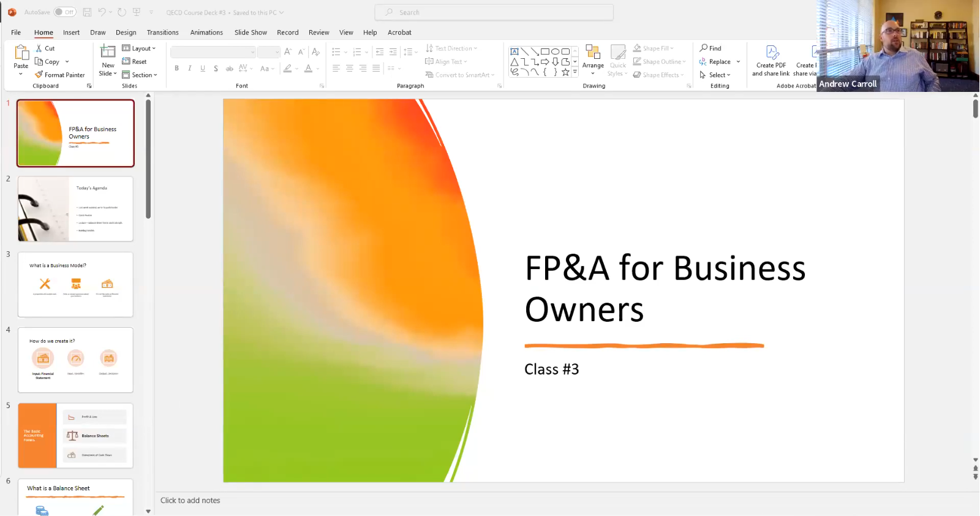980x516 pixels.
Task: Click the Arrange icon in the Drawing group
Action: 592,53
